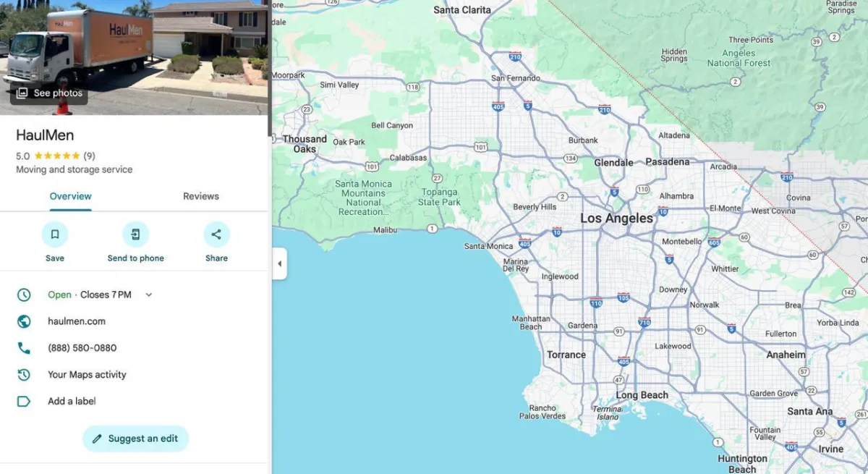This screenshot has width=868, height=474.
Task: Click Add a label
Action: tap(72, 401)
